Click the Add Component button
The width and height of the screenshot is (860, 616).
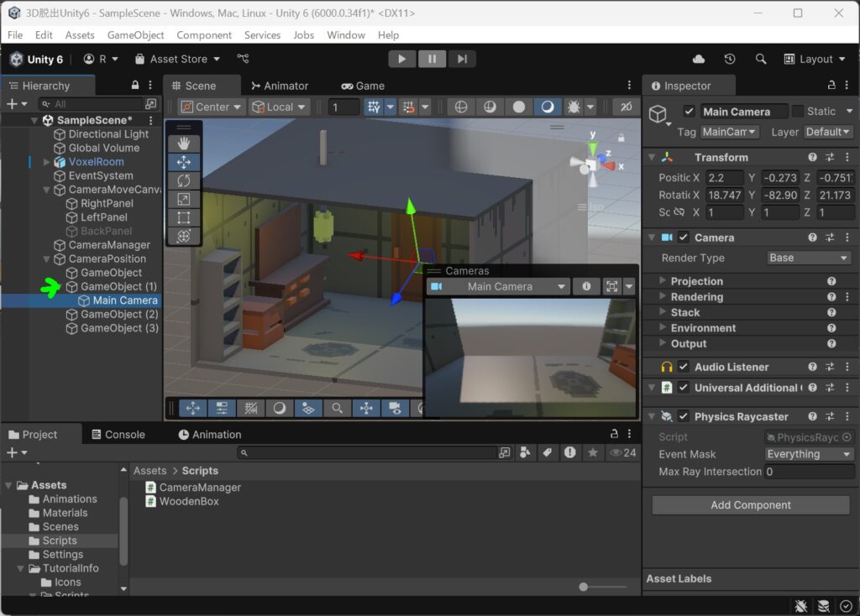[x=750, y=505]
